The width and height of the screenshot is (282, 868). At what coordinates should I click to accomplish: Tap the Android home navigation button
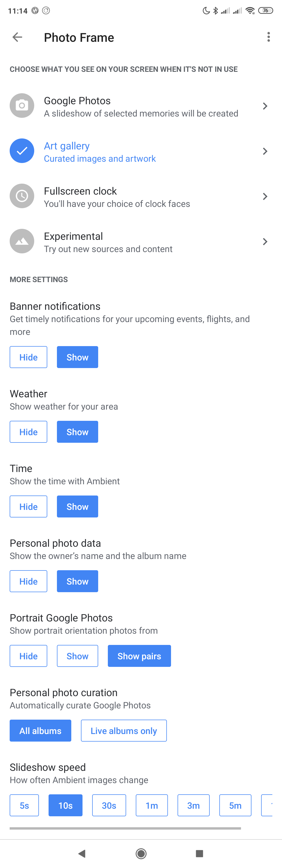pos(141,853)
